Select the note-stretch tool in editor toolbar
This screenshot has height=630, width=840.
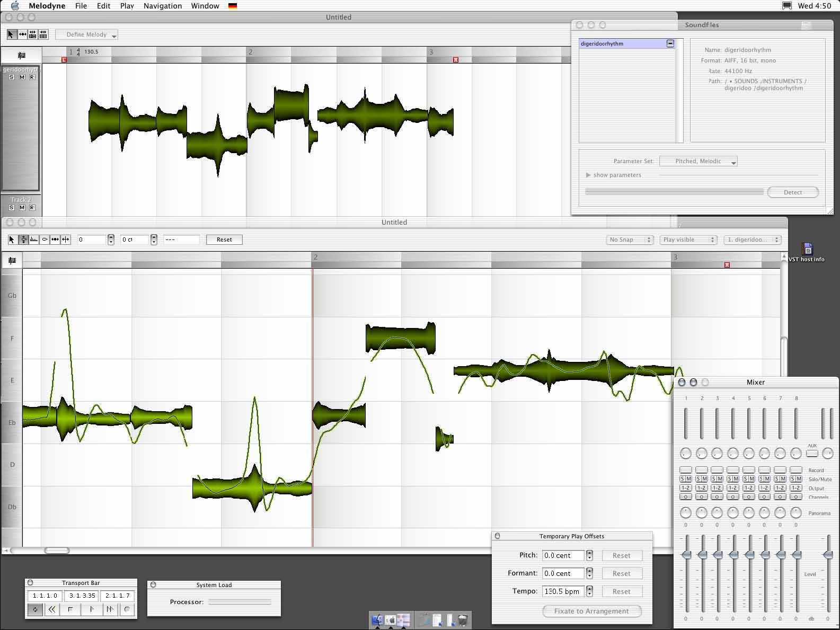click(x=55, y=239)
